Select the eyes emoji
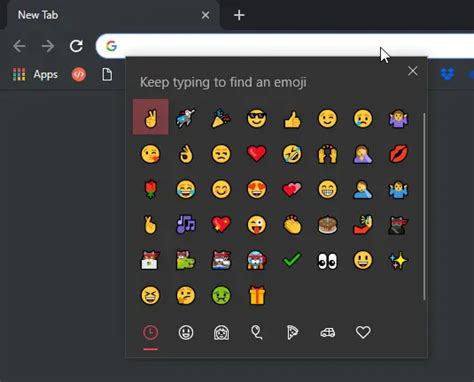Viewport: 474px width, 382px height. pyautogui.click(x=327, y=261)
